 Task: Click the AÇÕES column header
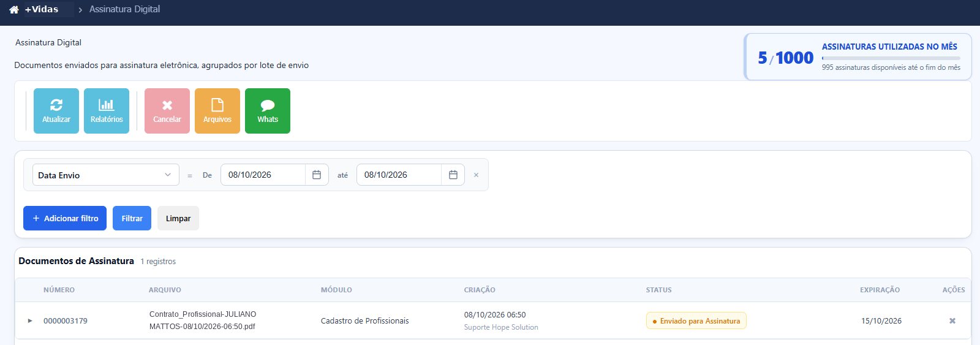click(954, 290)
